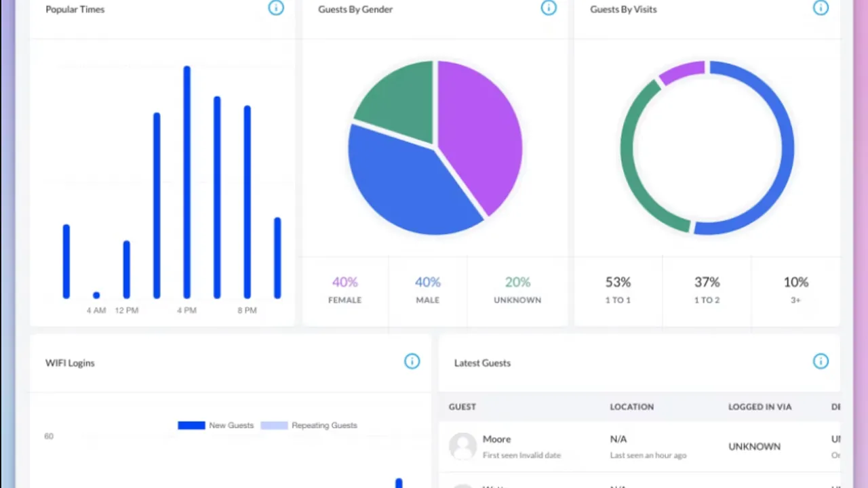Toggle the Repeating Guests legend series

point(309,426)
